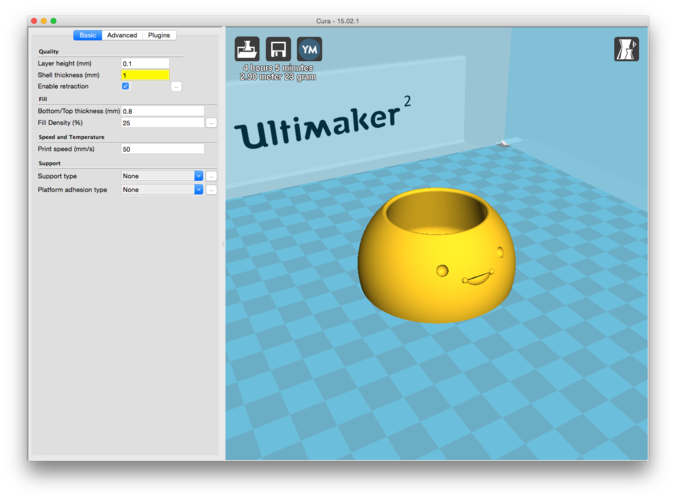Click the yellow minimize window button
The image size is (676, 500).
44,21
